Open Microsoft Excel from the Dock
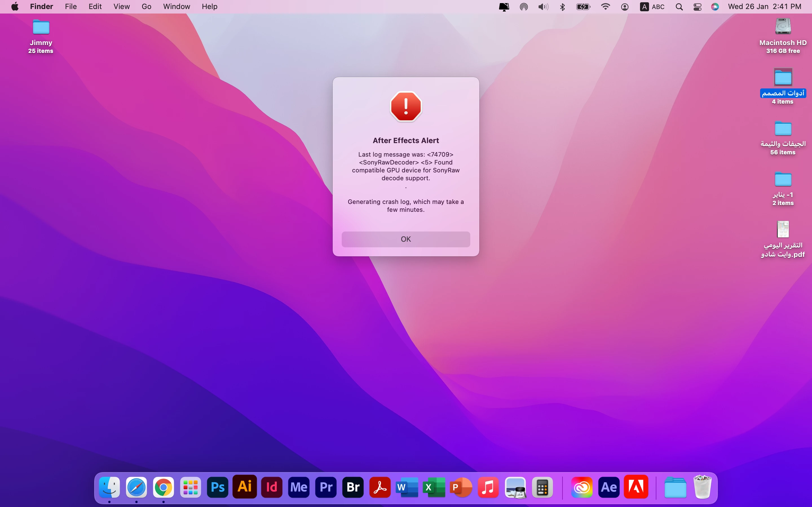 coord(434,487)
